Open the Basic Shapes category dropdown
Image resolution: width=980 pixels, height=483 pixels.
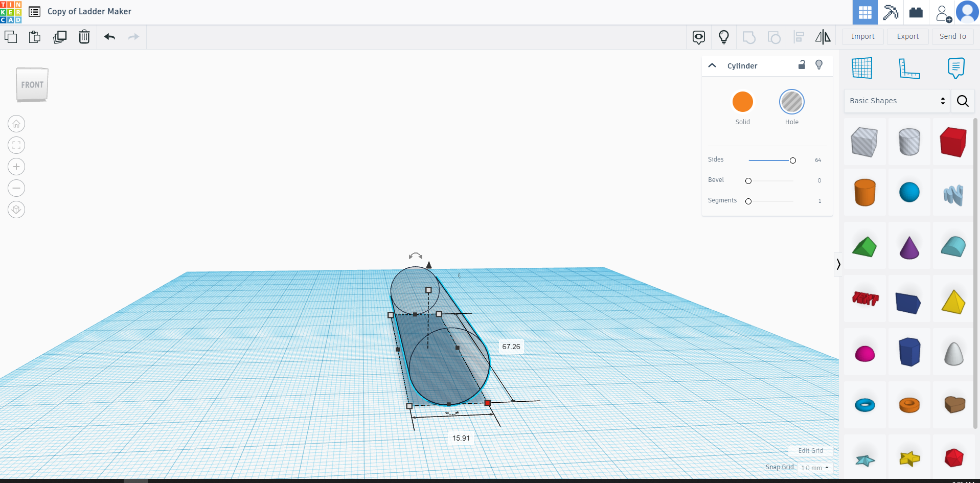point(896,101)
